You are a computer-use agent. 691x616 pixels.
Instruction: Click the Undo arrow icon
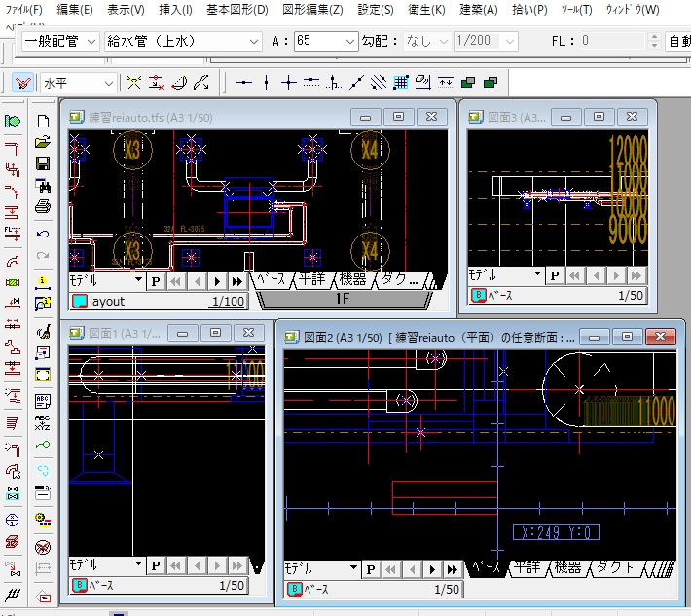(x=42, y=235)
